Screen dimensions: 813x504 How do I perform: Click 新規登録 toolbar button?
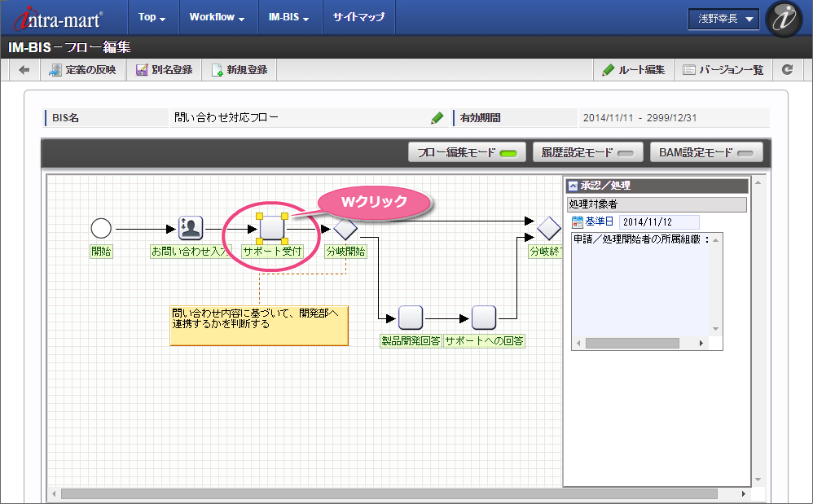[x=240, y=70]
